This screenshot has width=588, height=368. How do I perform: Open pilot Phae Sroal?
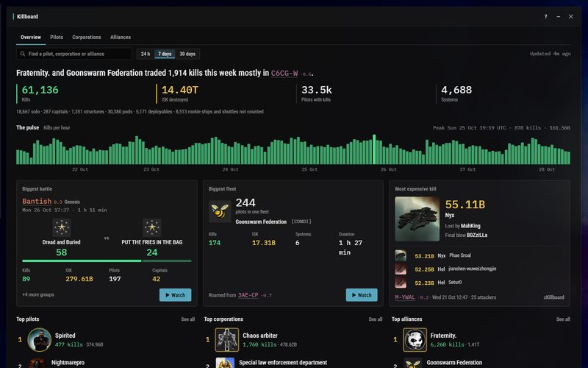pos(460,255)
